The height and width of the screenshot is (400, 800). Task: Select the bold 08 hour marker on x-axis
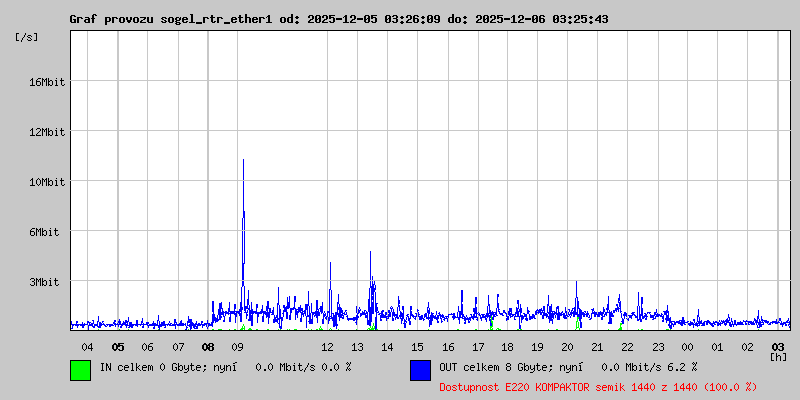pos(208,347)
